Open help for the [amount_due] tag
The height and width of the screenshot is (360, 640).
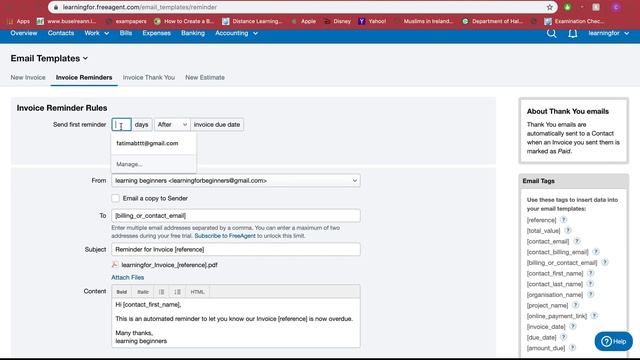(572, 347)
